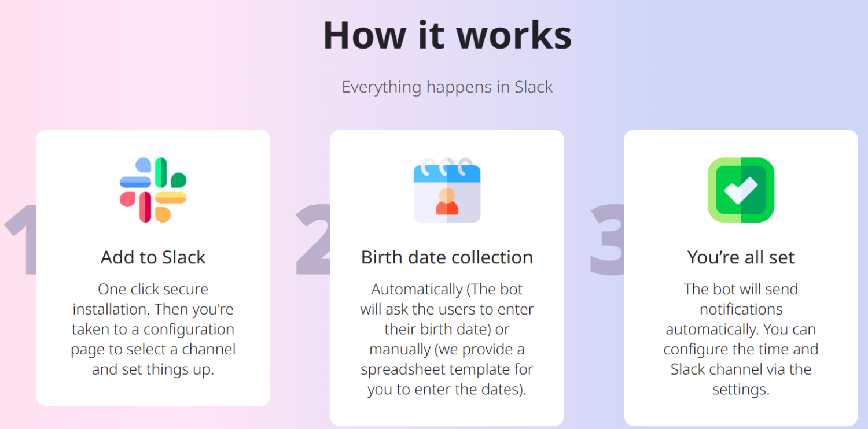
Task: Click the white tick inside the green icon
Action: [741, 190]
